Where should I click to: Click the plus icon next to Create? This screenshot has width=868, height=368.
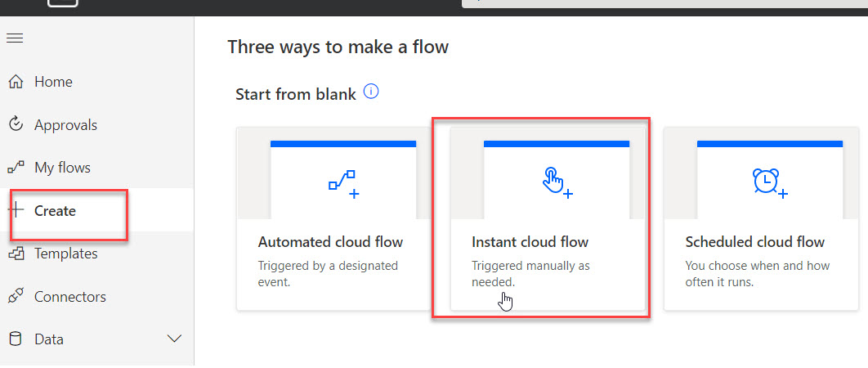tap(16, 211)
